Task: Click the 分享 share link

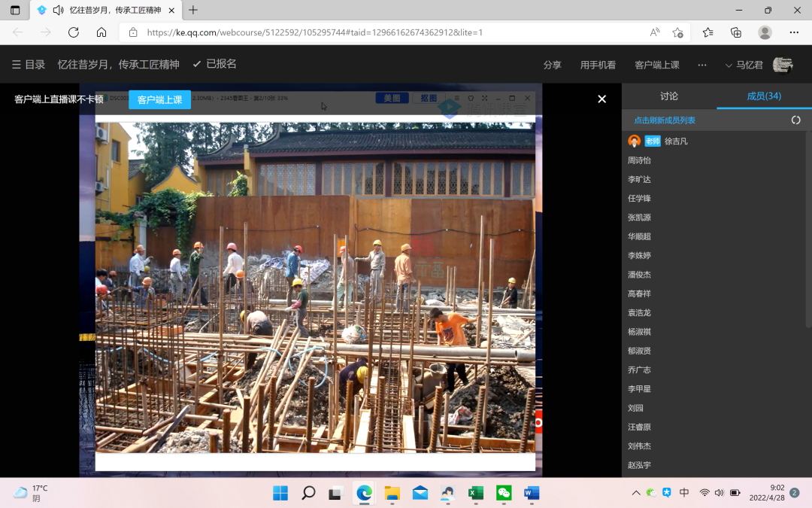Action: [x=552, y=65]
